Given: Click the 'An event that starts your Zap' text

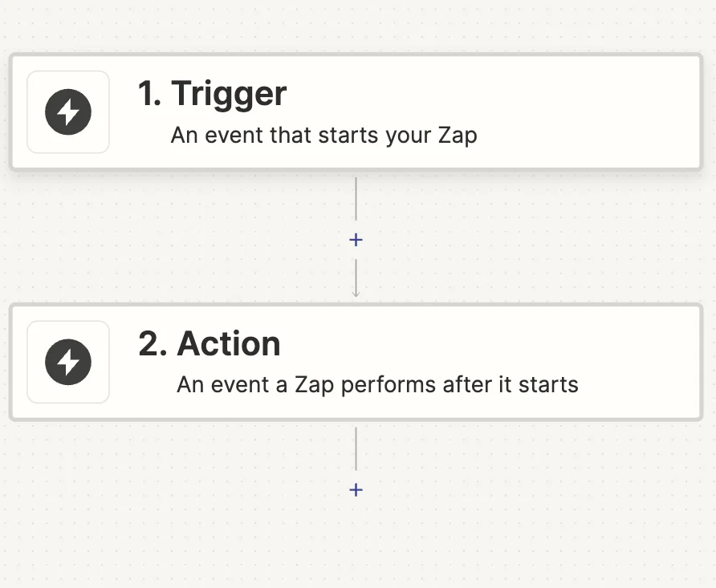Looking at the screenshot, I should (323, 135).
